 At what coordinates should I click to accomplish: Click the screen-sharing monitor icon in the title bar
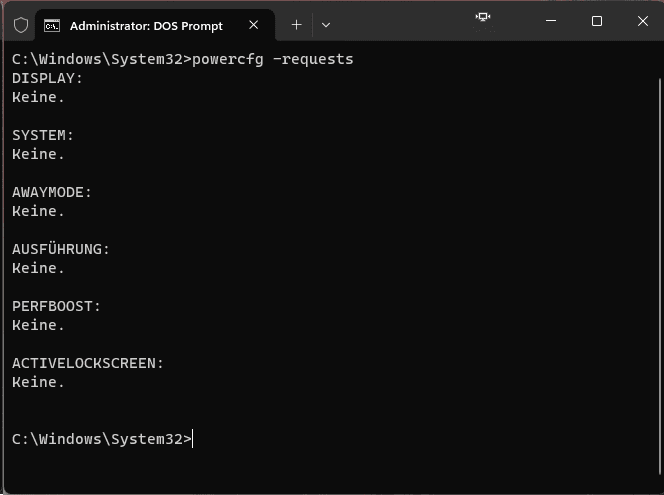click(483, 17)
